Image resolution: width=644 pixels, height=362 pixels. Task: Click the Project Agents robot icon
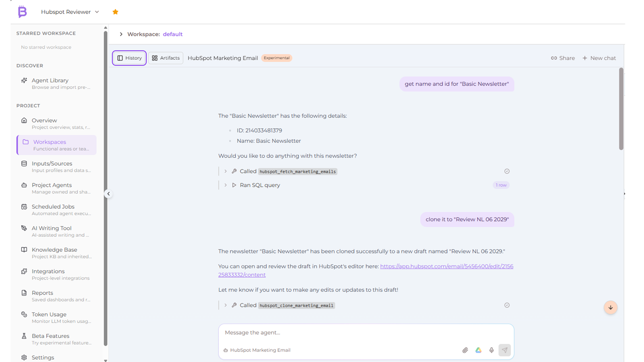click(24, 185)
